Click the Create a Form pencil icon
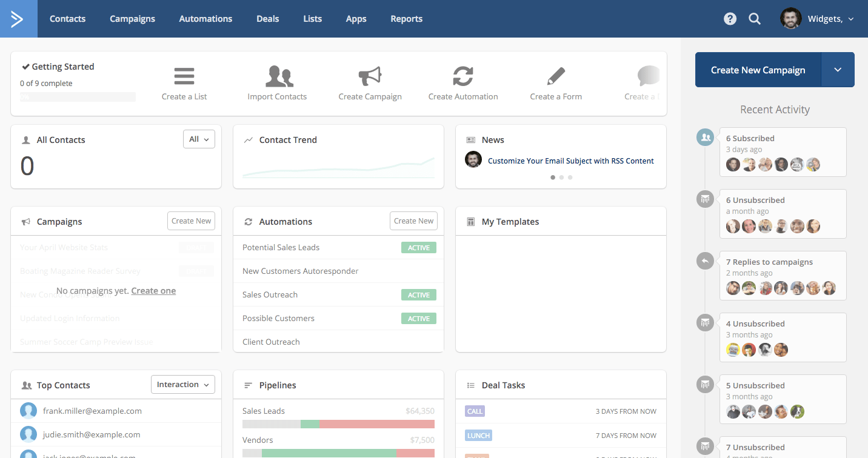The width and height of the screenshot is (868, 458). [x=556, y=76]
